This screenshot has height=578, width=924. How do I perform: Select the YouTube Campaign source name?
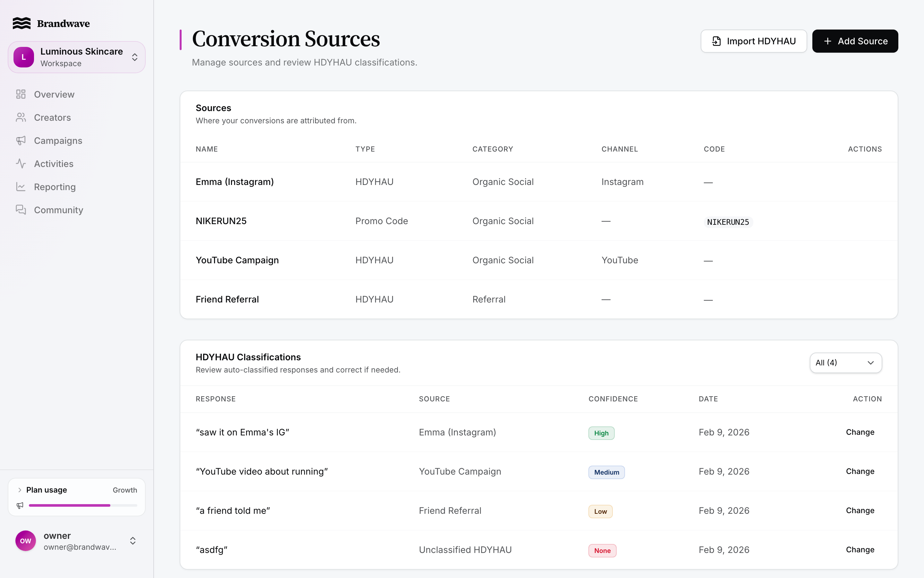coord(237,260)
